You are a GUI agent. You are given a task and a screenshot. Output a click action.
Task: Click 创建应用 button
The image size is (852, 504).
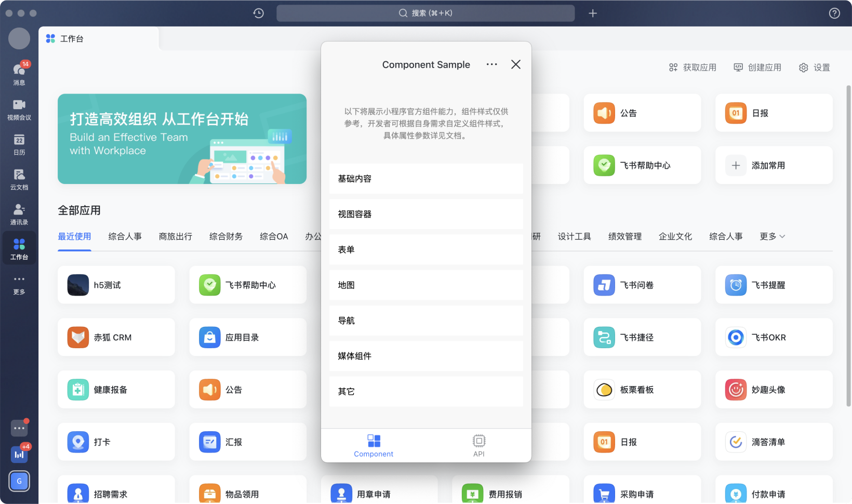(757, 68)
